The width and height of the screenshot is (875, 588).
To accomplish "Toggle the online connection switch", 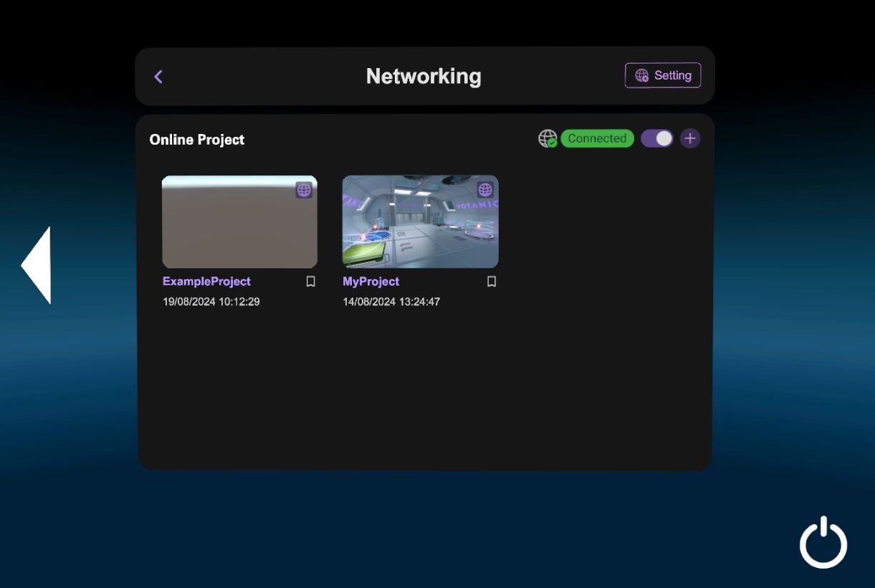I will pos(656,138).
